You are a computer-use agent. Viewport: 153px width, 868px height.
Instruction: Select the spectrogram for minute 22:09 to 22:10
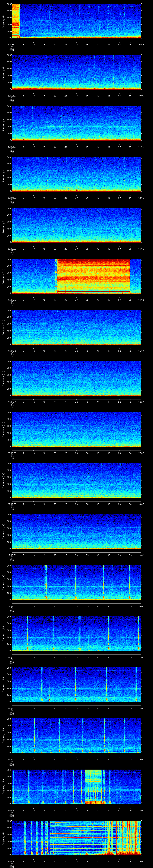(76, 72)
